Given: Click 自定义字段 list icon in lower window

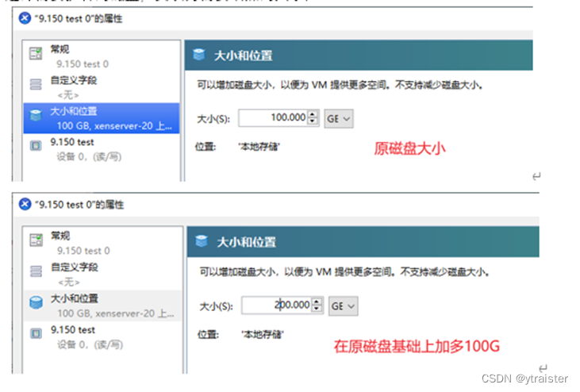Looking at the screenshot, I should (36, 271).
